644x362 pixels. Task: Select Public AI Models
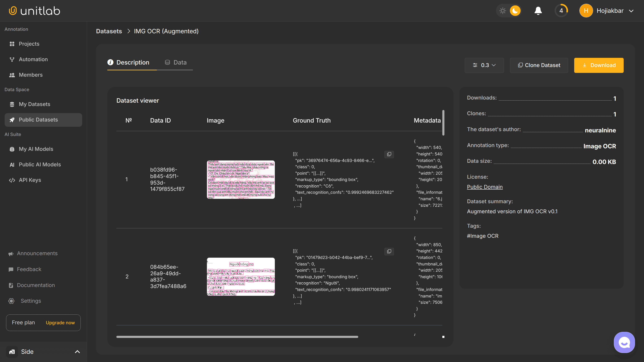click(x=40, y=164)
